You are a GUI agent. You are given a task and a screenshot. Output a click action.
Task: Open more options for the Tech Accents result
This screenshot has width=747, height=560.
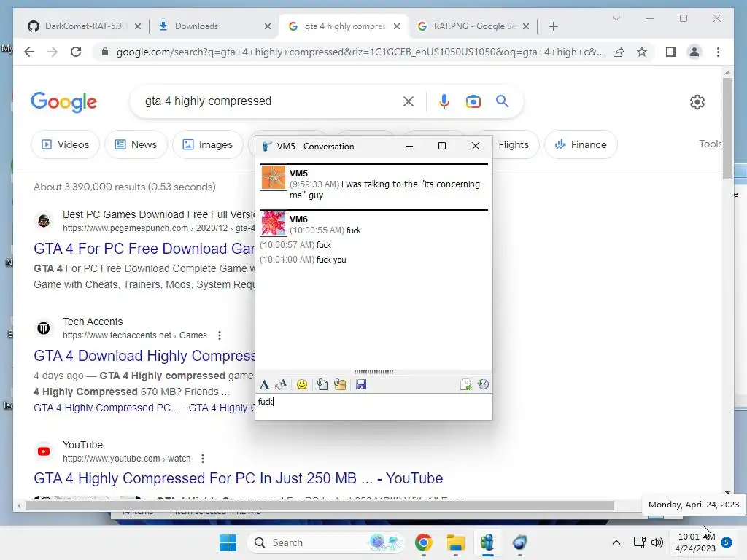pos(219,335)
